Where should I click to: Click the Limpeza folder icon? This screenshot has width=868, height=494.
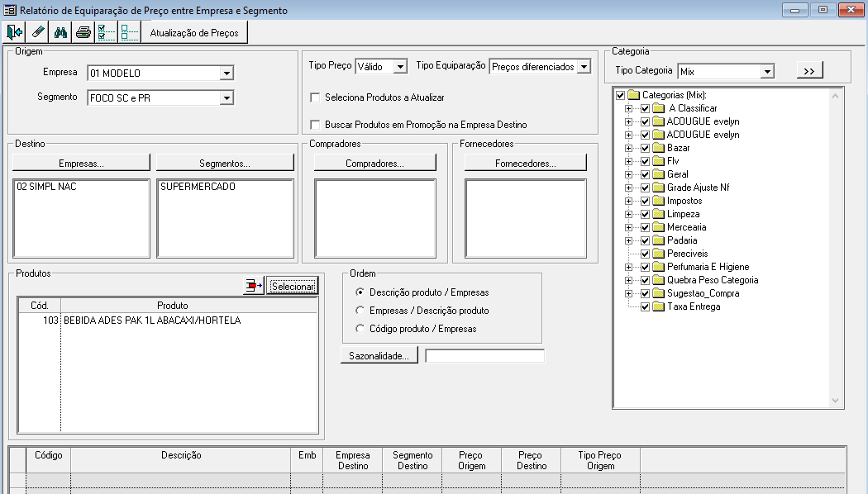coord(658,214)
